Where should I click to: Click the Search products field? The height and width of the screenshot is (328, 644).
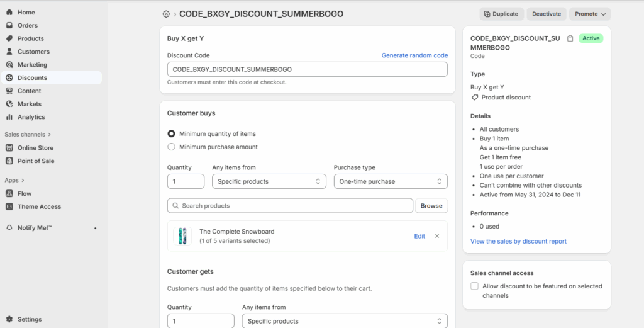290,205
